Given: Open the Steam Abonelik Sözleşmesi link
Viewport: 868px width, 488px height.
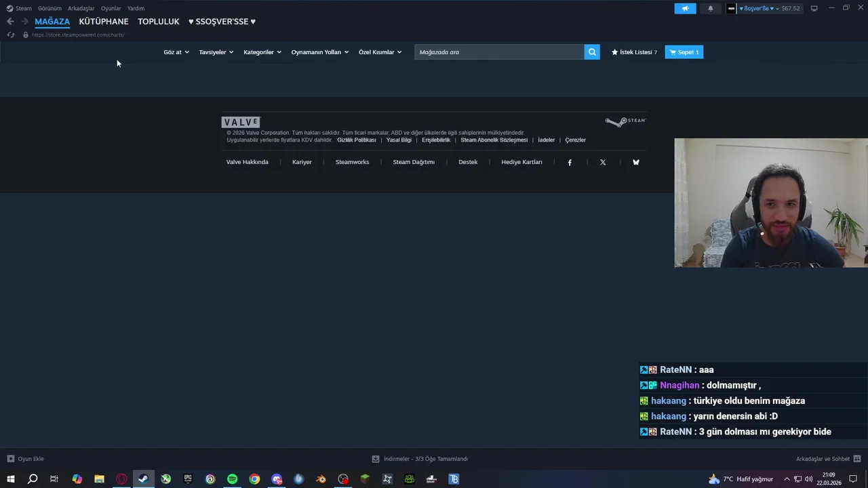Looking at the screenshot, I should tap(494, 140).
